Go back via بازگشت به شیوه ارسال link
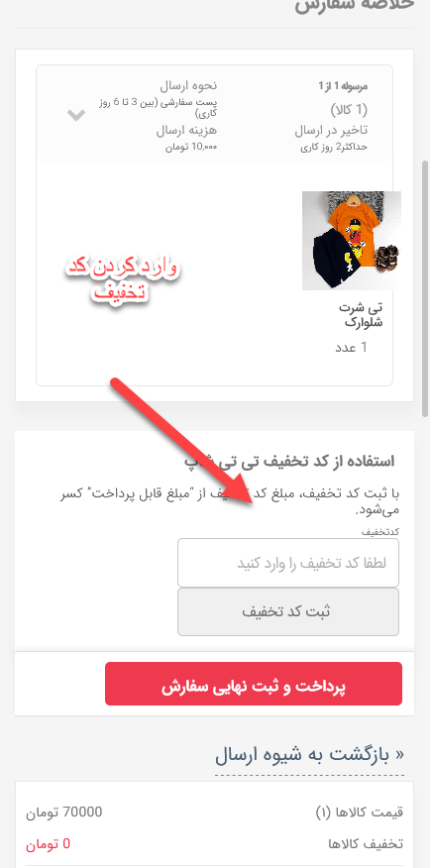Viewport: 430px width, 868px height. (x=309, y=756)
